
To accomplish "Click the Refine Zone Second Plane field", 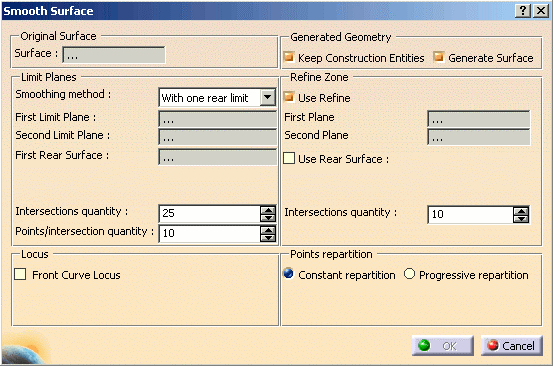I will pyautogui.click(x=479, y=137).
